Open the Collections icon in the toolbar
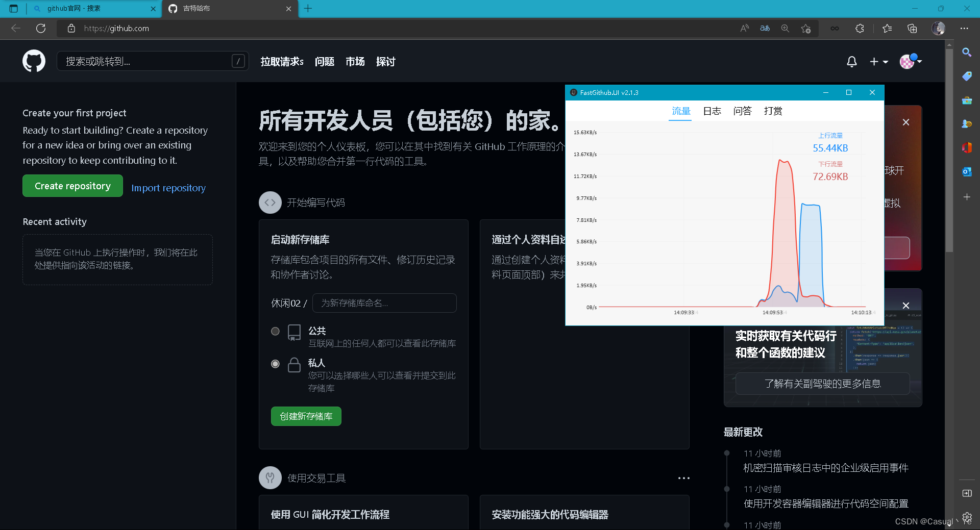The height and width of the screenshot is (530, 980). 912,29
